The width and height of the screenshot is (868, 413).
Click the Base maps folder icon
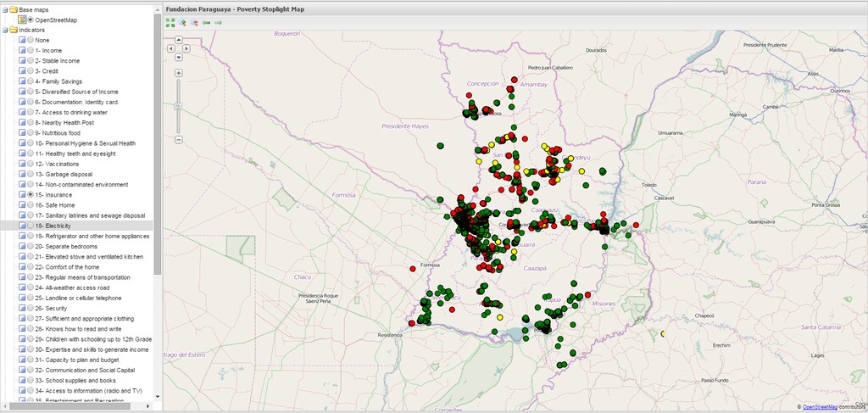(14, 9)
